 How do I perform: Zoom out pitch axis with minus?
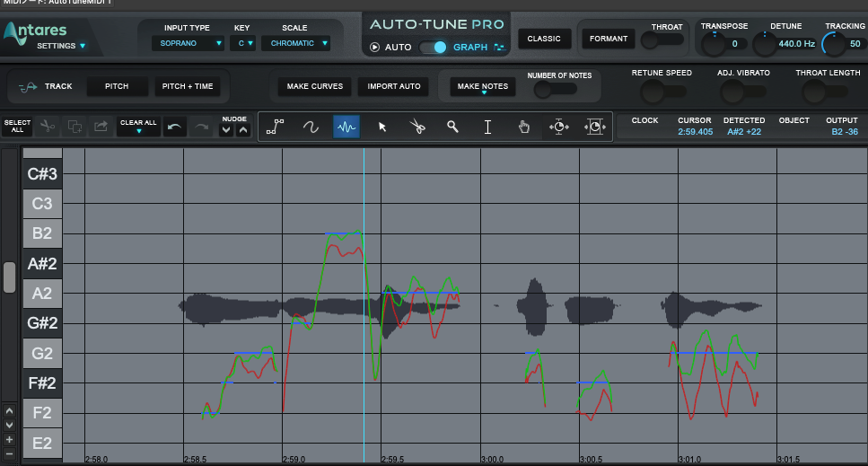coord(9,453)
